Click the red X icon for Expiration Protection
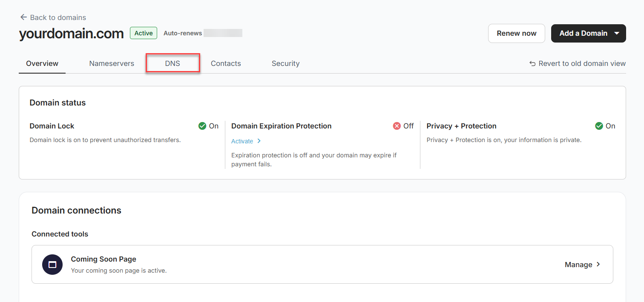 (397, 126)
